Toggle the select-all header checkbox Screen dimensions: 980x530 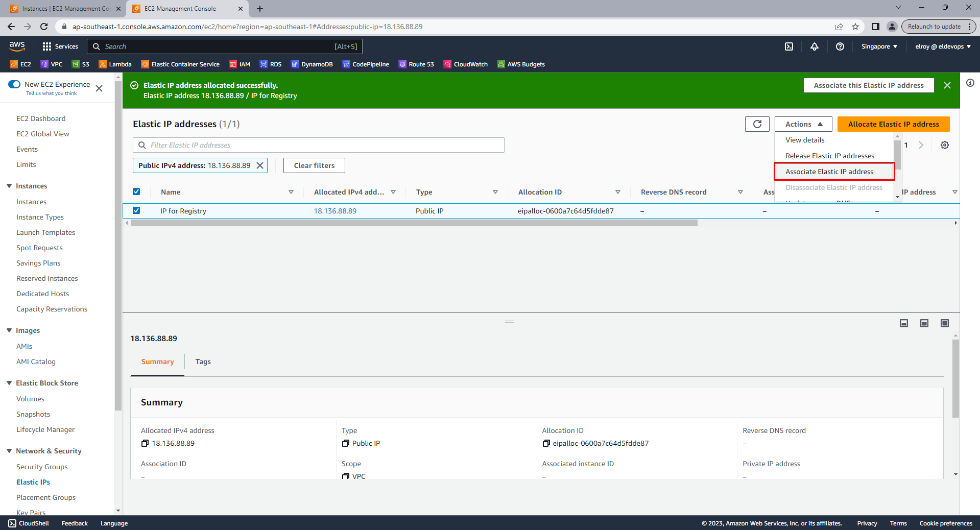pyautogui.click(x=136, y=191)
